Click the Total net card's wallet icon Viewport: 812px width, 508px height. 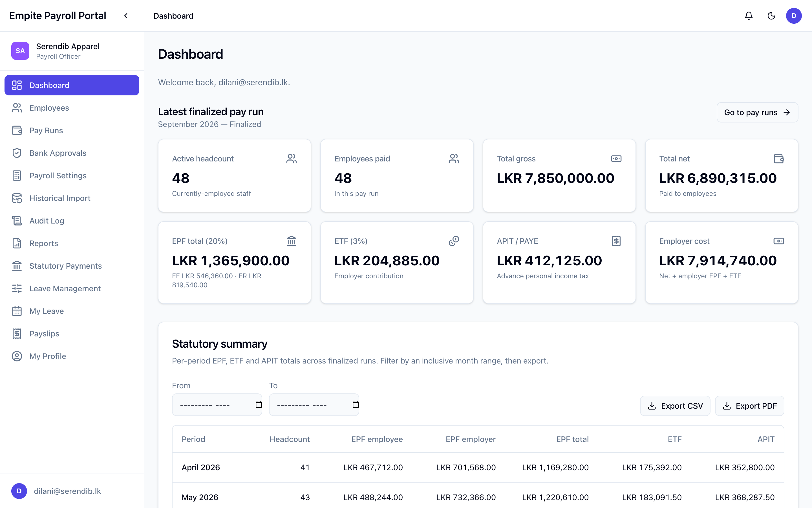(778, 159)
